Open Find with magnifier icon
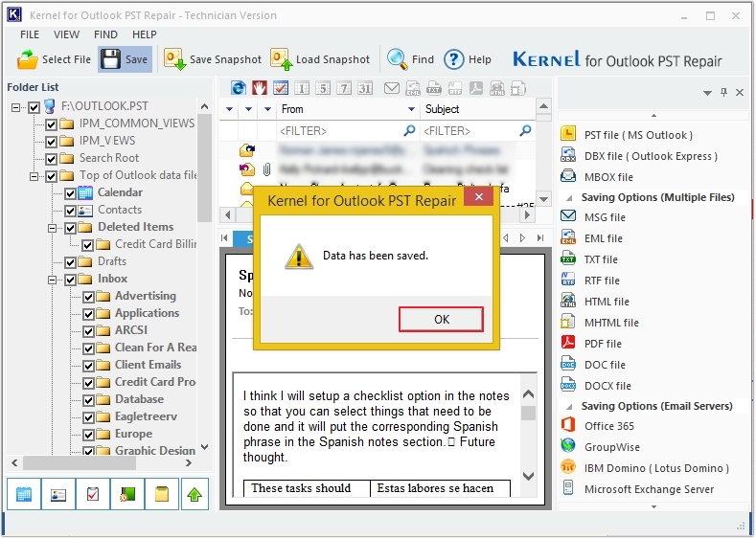 398,59
